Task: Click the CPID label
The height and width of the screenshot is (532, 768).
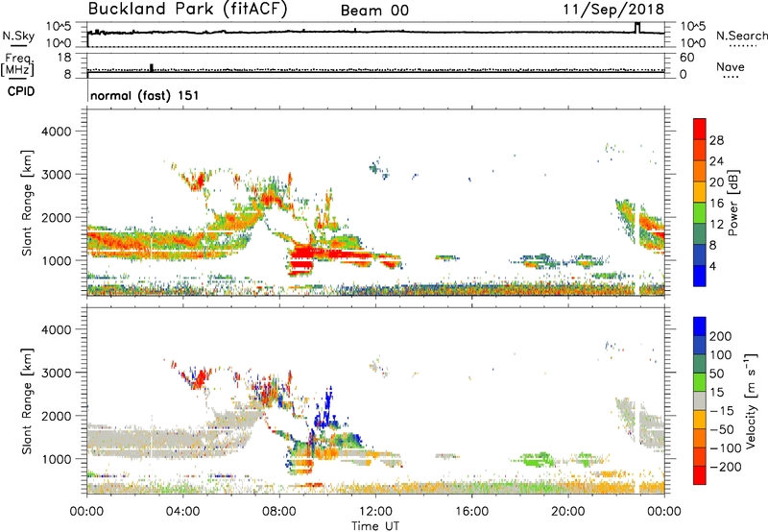Action: (x=21, y=91)
